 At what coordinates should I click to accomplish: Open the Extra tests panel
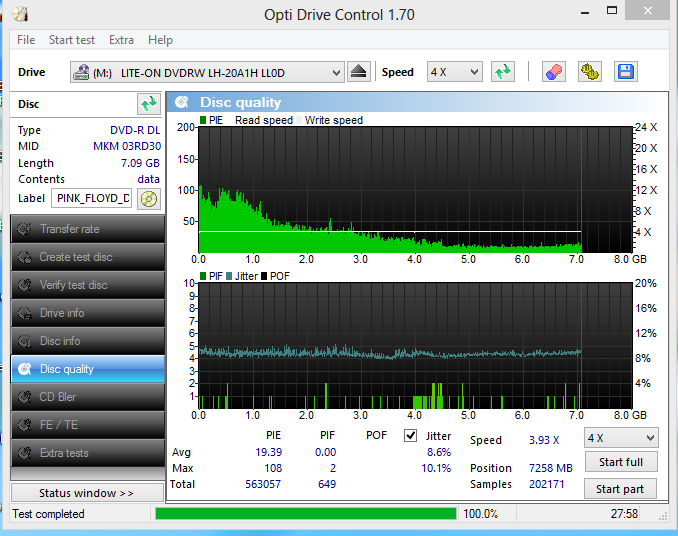point(88,453)
